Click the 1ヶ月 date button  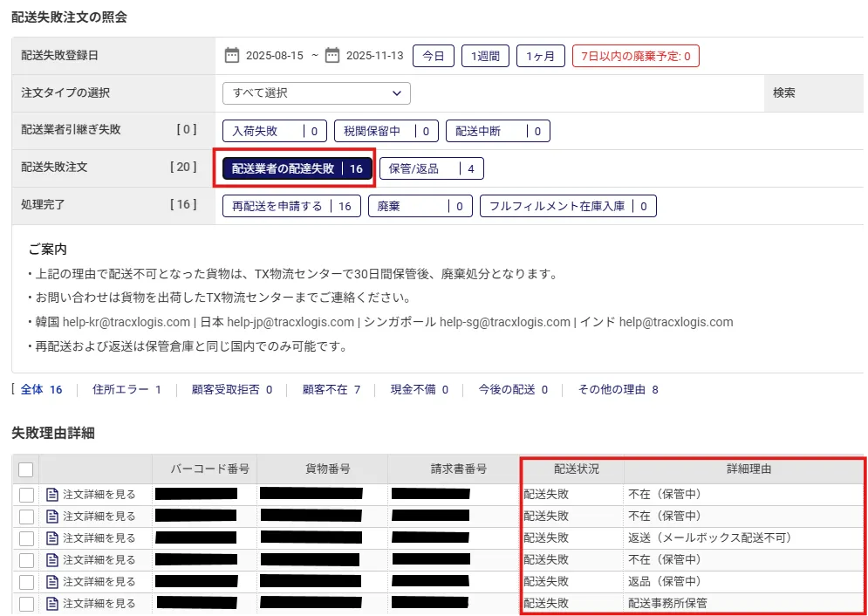(541, 56)
